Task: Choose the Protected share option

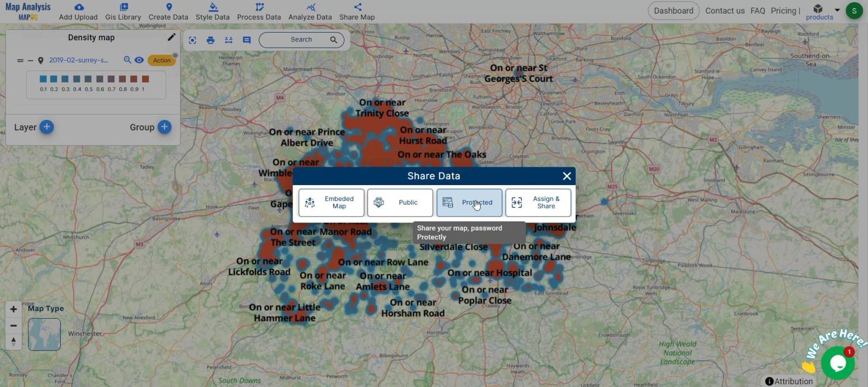Action: coord(469,202)
